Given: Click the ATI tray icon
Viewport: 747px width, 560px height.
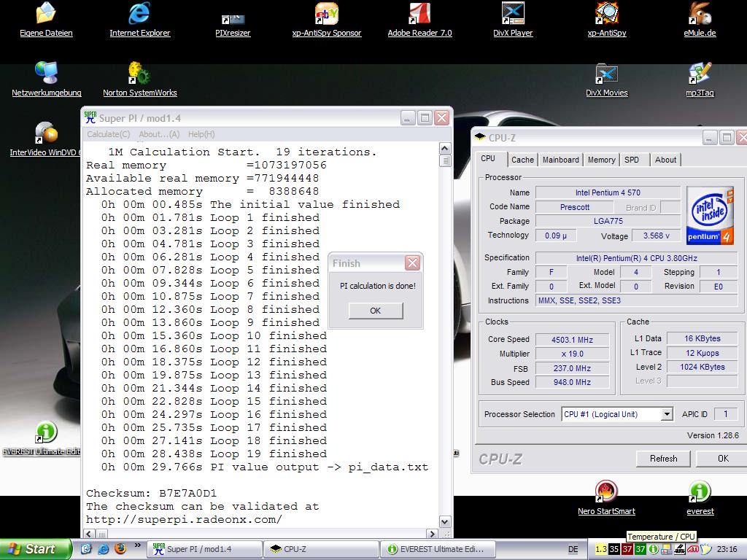Looking at the screenshot, I should click(693, 549).
